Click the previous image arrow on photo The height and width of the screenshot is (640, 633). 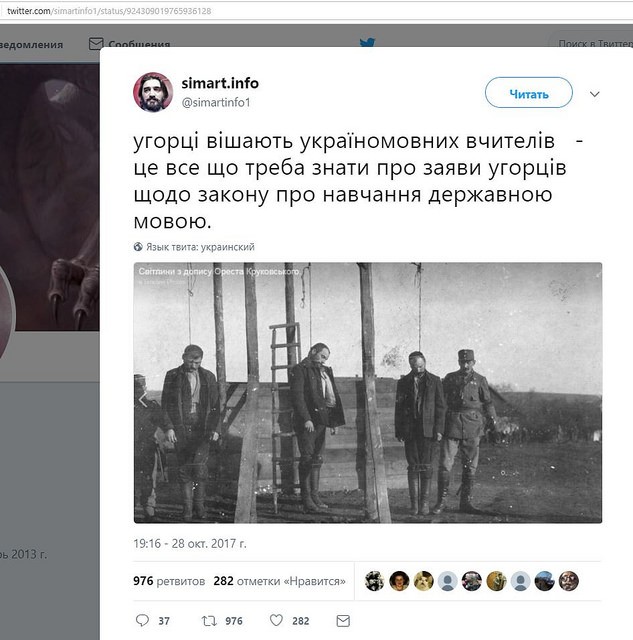[143, 399]
